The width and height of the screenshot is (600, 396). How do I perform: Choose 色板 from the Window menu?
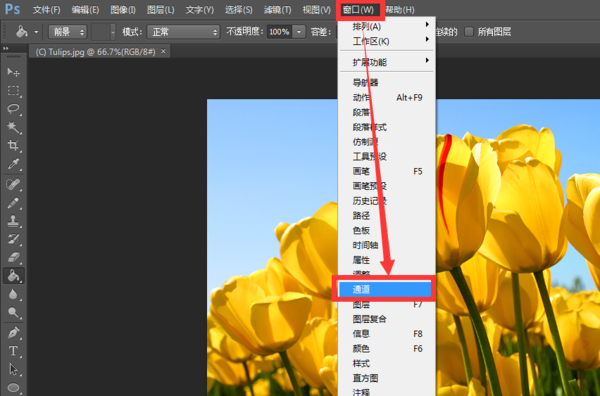point(386,230)
